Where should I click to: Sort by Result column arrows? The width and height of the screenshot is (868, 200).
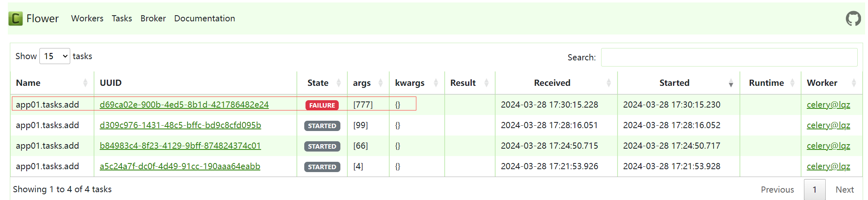[486, 83]
